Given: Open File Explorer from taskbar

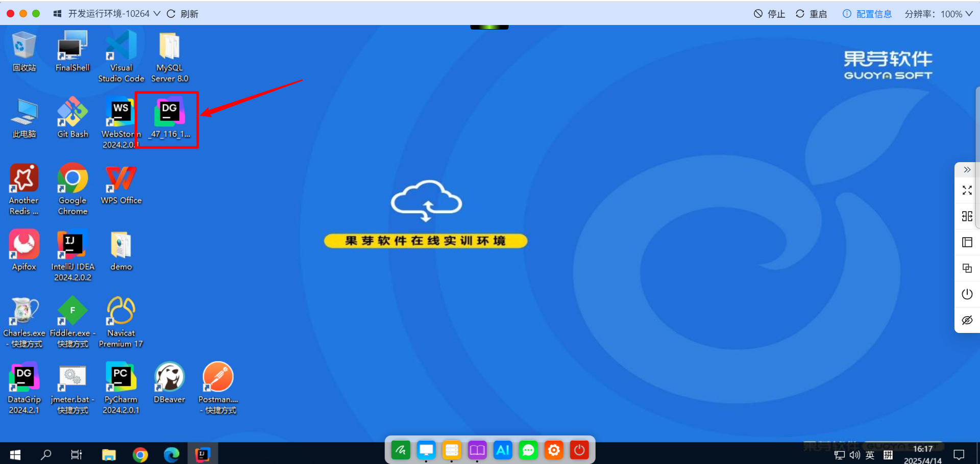Looking at the screenshot, I should click(109, 454).
